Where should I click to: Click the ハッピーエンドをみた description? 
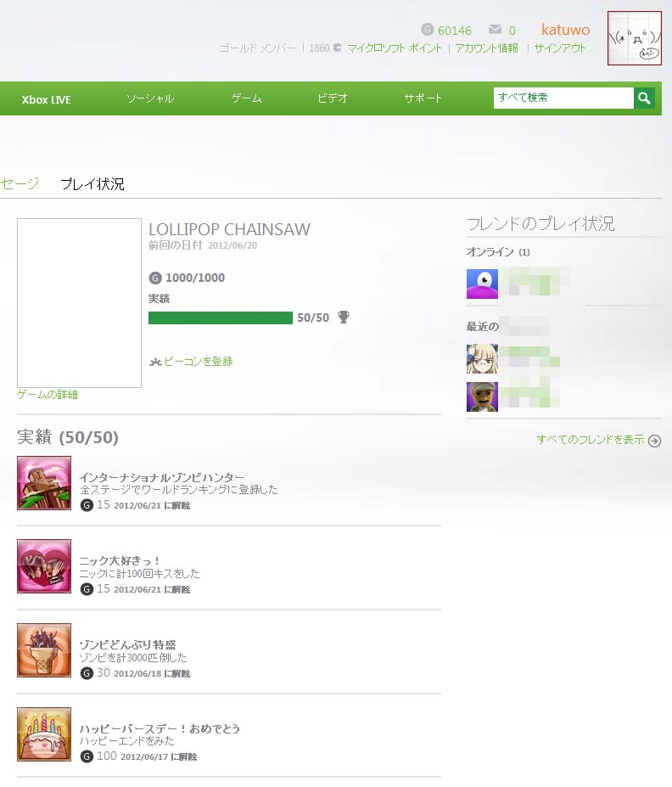click(127, 741)
